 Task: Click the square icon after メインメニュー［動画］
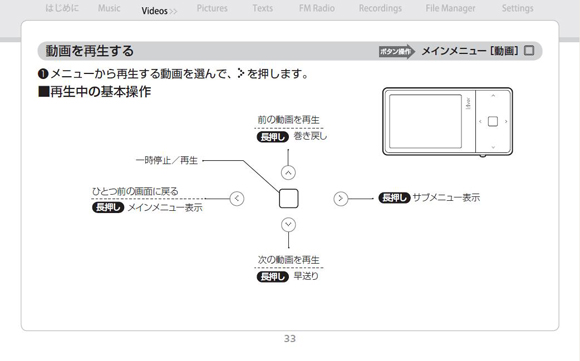pyautogui.click(x=529, y=51)
